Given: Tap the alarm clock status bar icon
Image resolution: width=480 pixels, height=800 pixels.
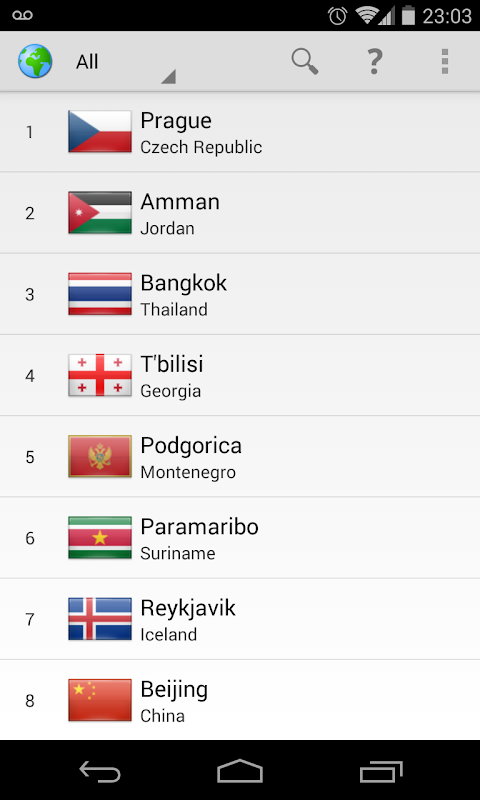Looking at the screenshot, I should (338, 16).
